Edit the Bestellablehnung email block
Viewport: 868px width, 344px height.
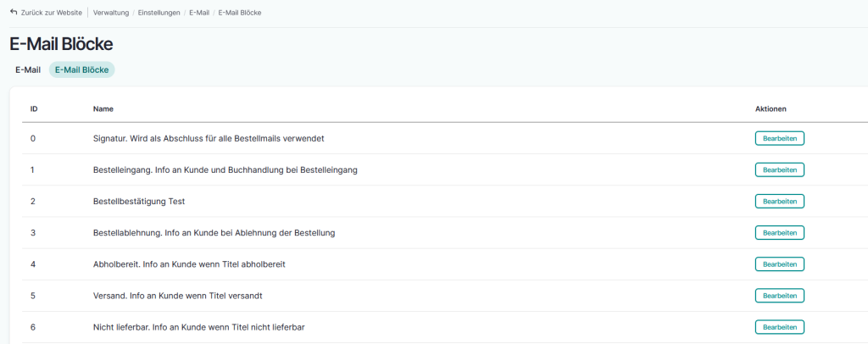click(x=779, y=233)
